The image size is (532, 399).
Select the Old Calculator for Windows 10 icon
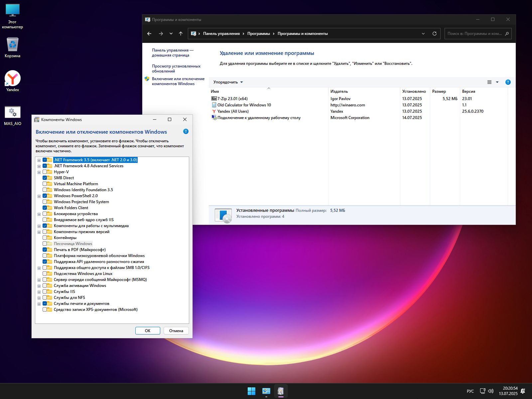214,105
